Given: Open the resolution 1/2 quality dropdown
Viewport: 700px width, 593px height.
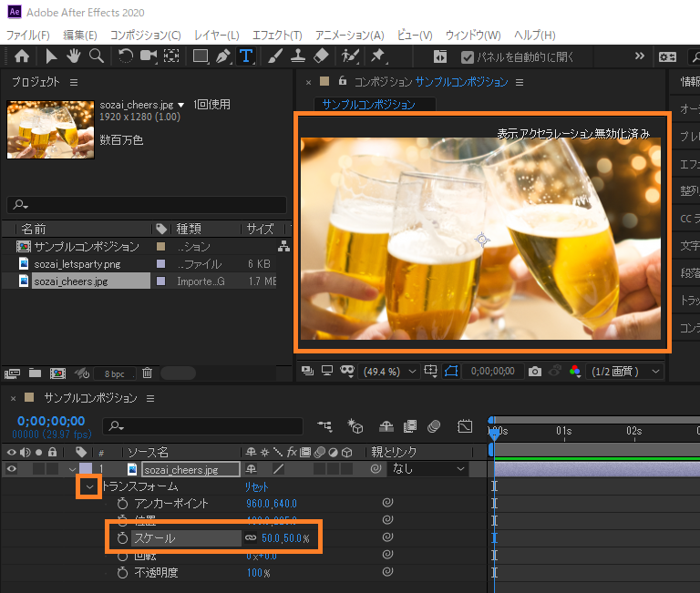Looking at the screenshot, I should click(624, 372).
